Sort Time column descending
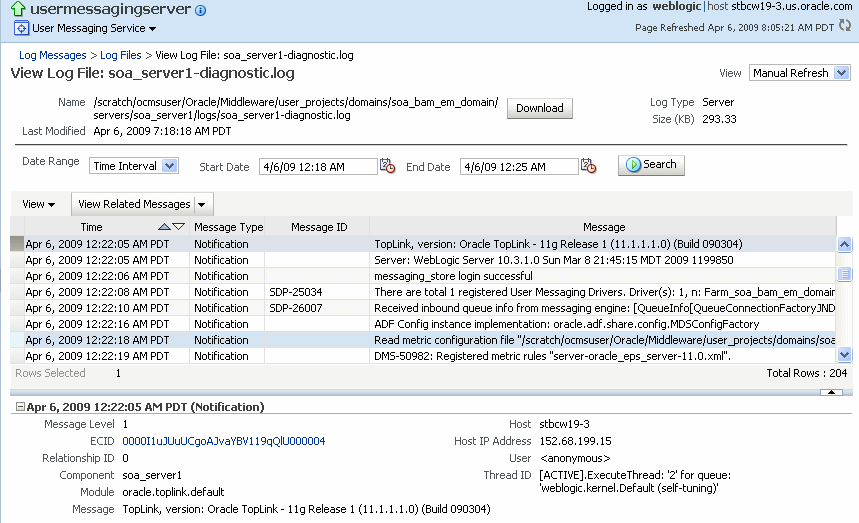The height and width of the screenshot is (523, 859). (179, 227)
